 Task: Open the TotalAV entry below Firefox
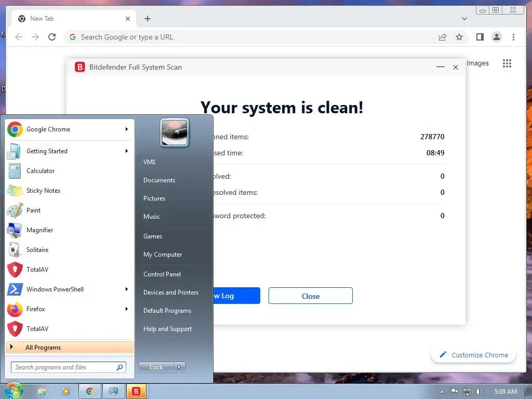(70, 329)
